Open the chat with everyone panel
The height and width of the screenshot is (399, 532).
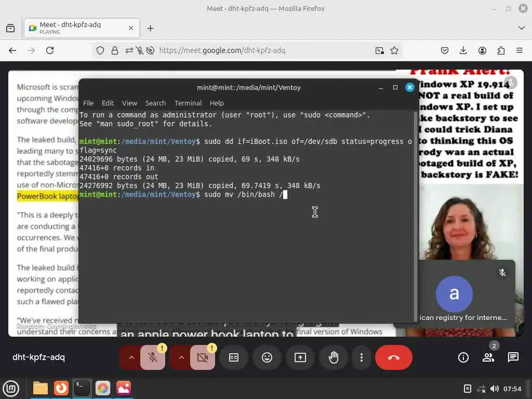click(x=513, y=357)
